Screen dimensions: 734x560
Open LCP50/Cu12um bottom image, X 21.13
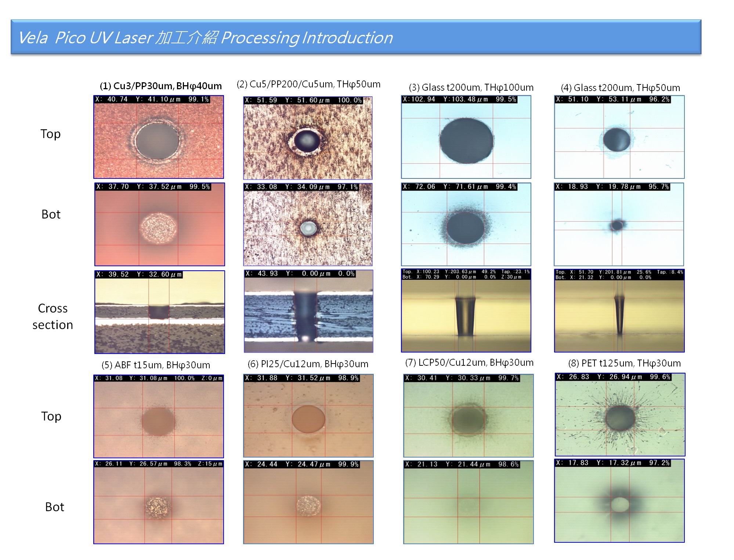click(x=469, y=502)
